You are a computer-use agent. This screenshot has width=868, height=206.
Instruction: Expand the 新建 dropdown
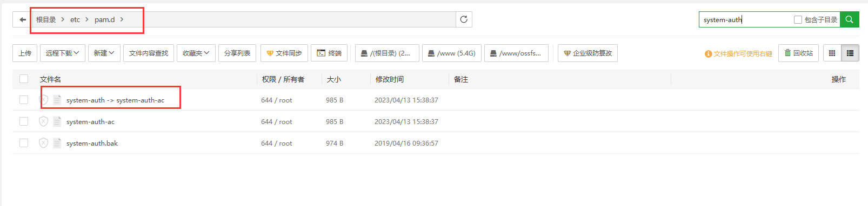click(x=104, y=53)
